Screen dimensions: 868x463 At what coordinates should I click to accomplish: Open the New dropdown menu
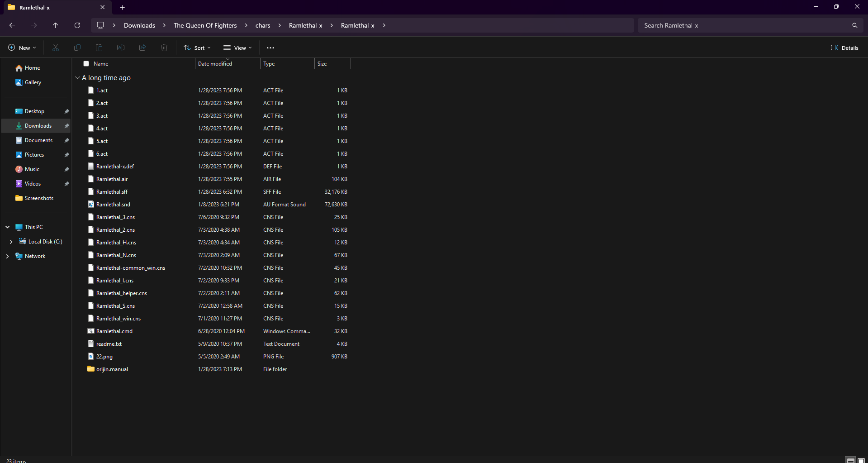tap(22, 48)
